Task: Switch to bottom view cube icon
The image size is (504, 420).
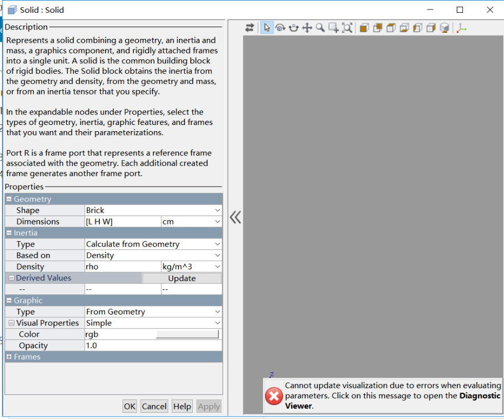Action: tap(405, 28)
